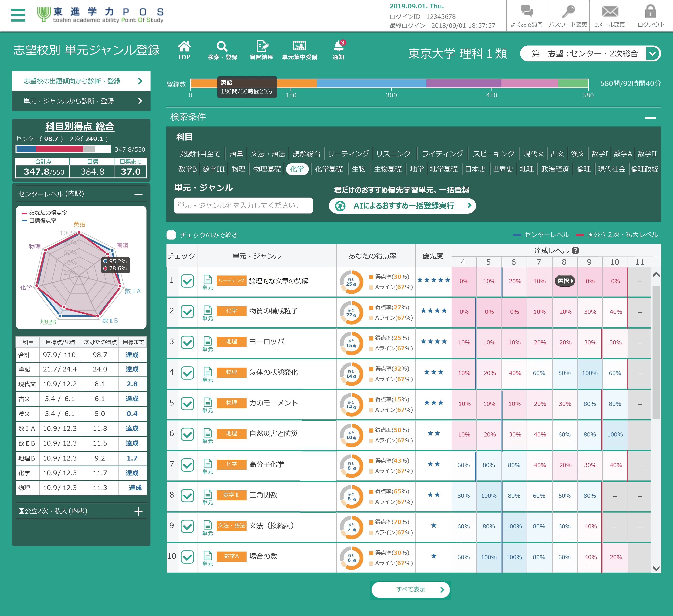Run AIによるおすすめ一括登録実行 button
Viewport: 673px width, 616px height.
click(402, 206)
